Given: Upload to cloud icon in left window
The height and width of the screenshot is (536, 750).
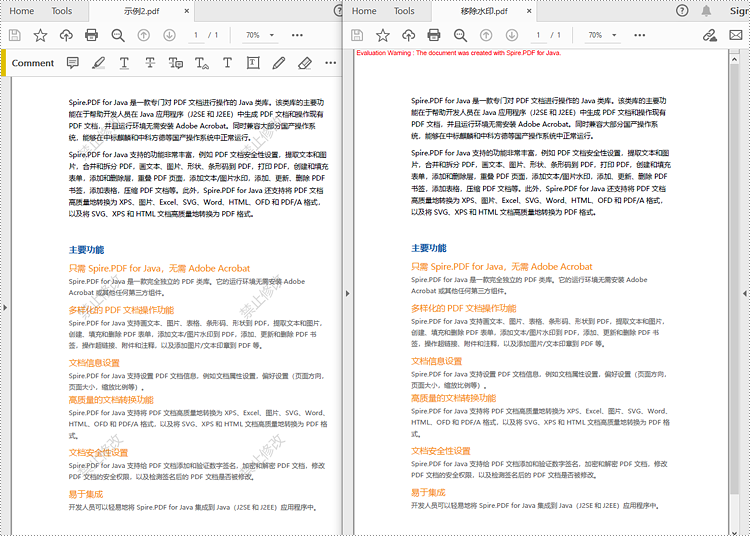Looking at the screenshot, I should (x=66, y=35).
